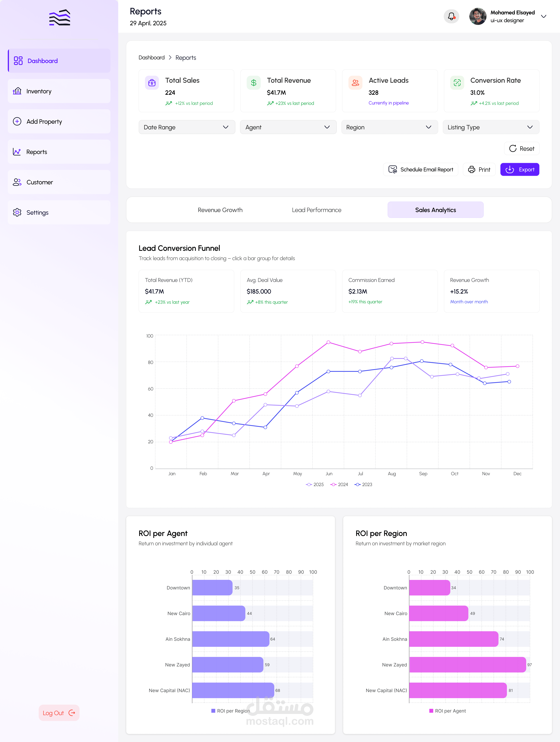Viewport: 560px width, 742px height.
Task: Click the Dashboard breadcrumb link
Action: [x=152, y=58]
